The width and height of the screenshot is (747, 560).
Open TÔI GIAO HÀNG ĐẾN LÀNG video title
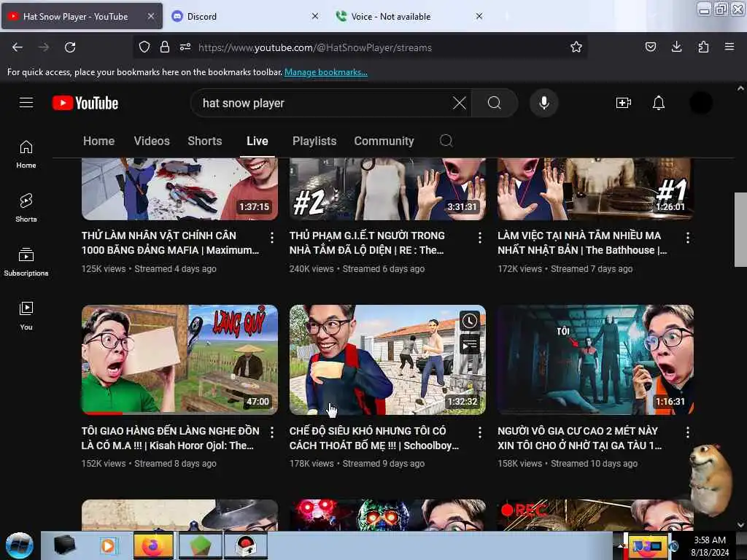(170, 437)
